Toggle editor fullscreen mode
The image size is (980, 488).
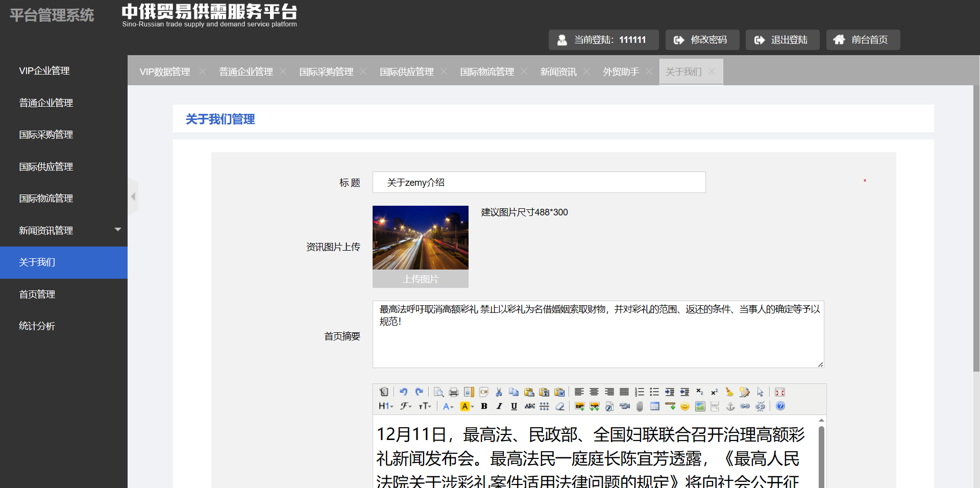(x=779, y=392)
